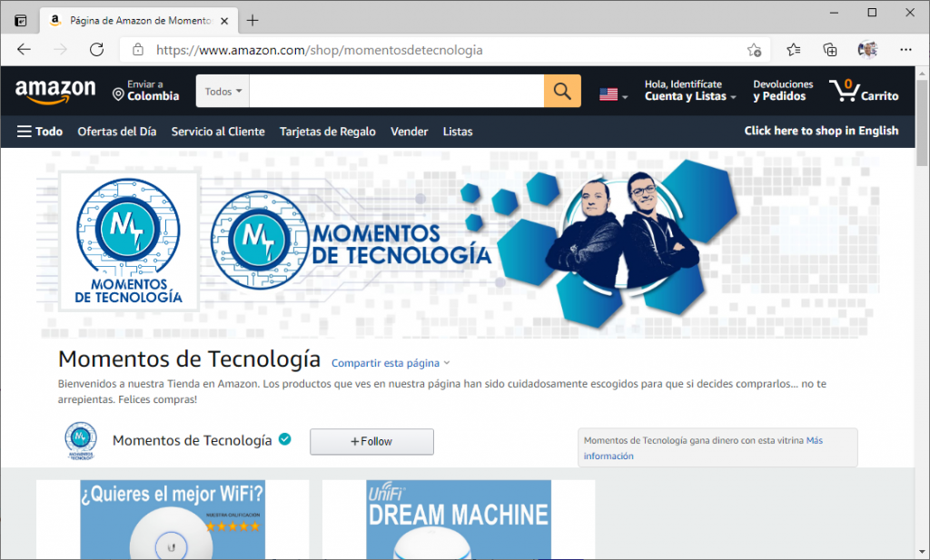Open the ¿Quieres el mejor WiFi? thumbnail
The image size is (930, 560).
173,519
